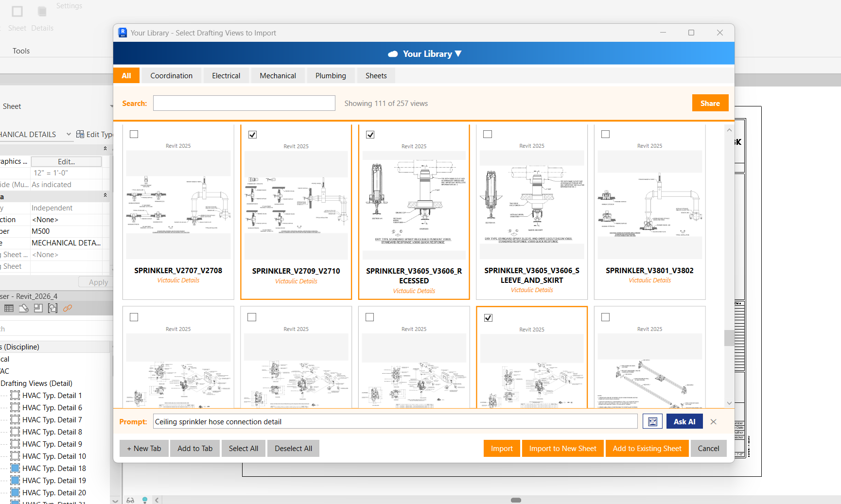Clear the AI prompt with the X icon

[713, 421]
